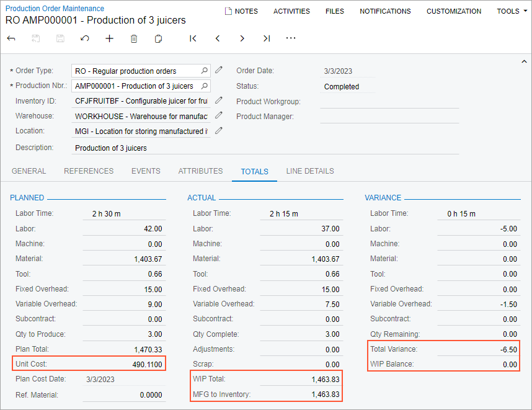Go to next record arrow

pyautogui.click(x=242, y=38)
